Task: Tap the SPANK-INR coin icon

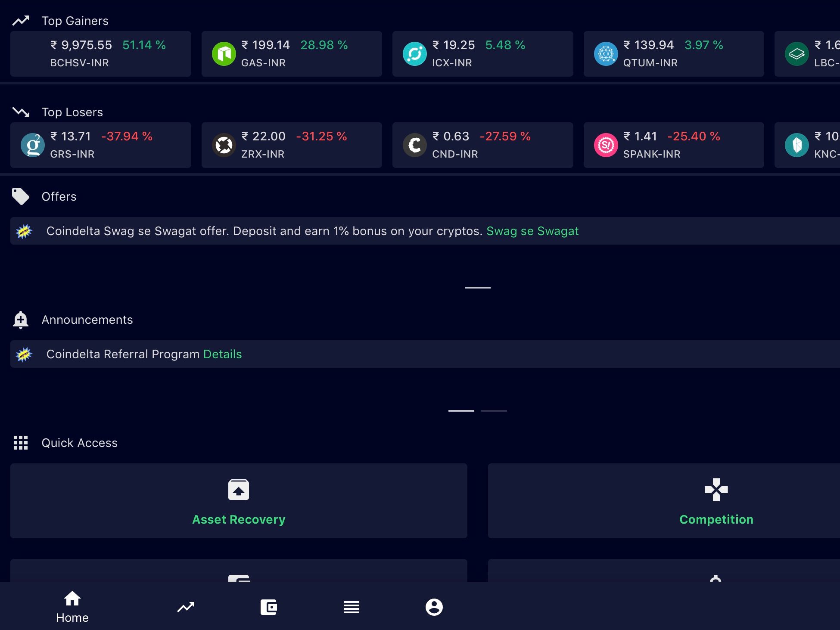Action: (606, 145)
